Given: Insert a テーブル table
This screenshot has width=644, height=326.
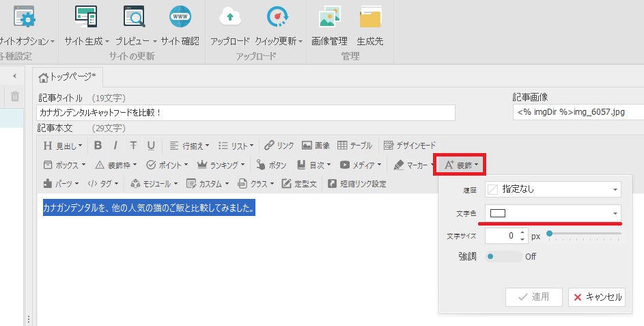Looking at the screenshot, I should click(354, 146).
